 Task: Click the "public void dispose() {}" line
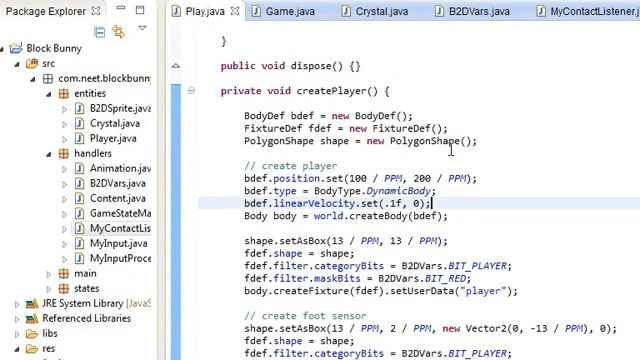click(290, 66)
